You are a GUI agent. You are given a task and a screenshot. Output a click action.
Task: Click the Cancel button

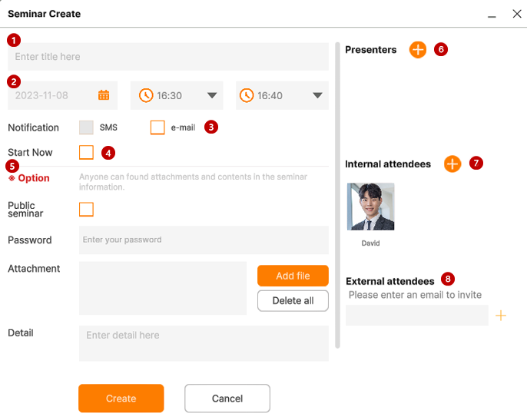(x=227, y=399)
